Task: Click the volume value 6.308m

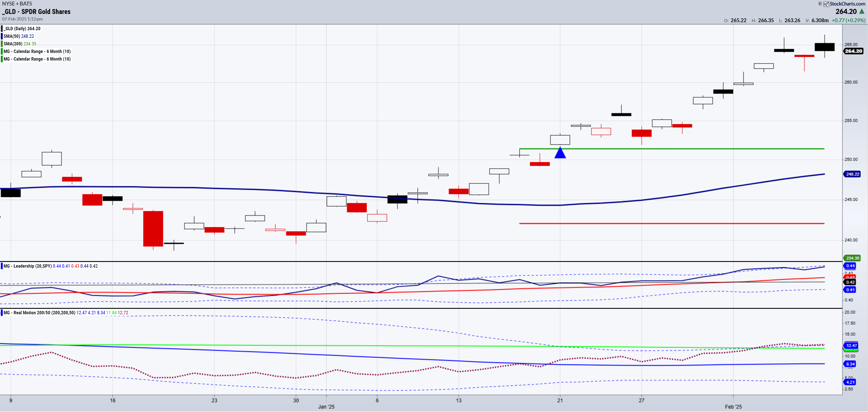Action: click(820, 20)
